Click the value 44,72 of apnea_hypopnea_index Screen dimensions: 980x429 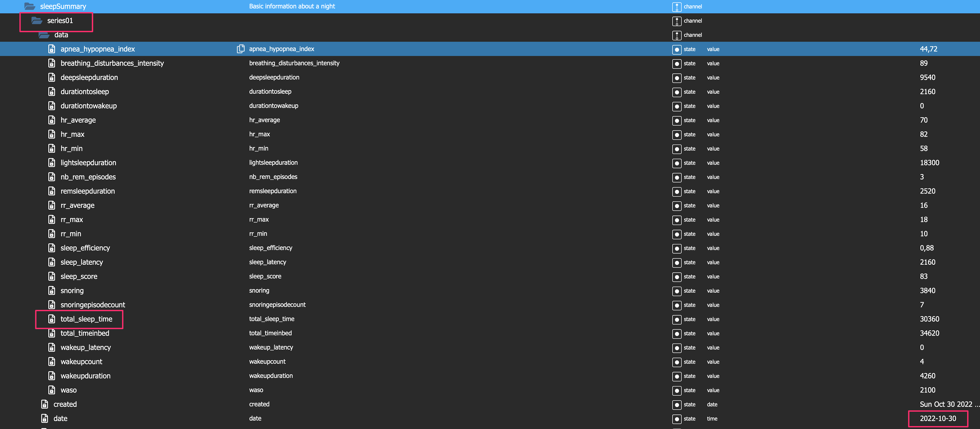928,49
